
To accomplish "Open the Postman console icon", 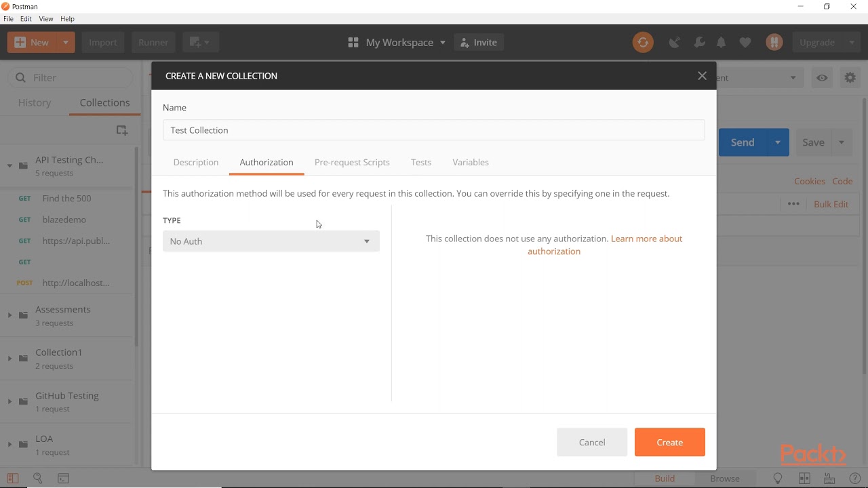I will point(64,478).
